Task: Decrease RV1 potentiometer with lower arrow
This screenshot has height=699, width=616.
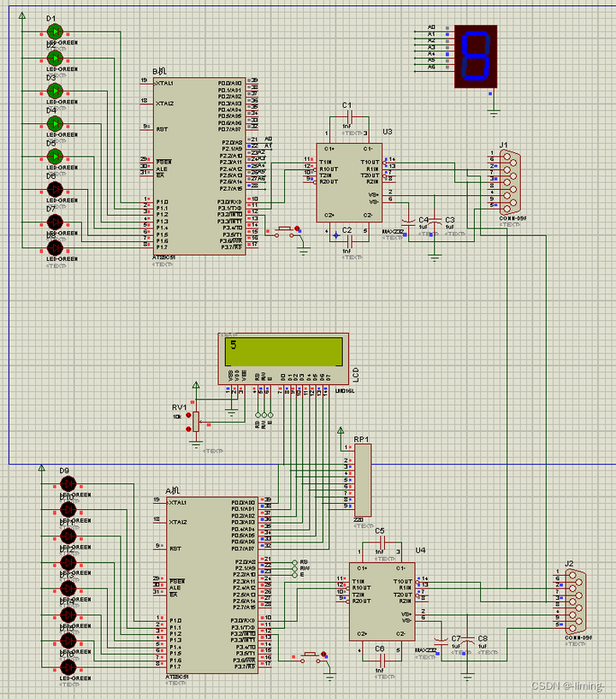Action: point(188,429)
